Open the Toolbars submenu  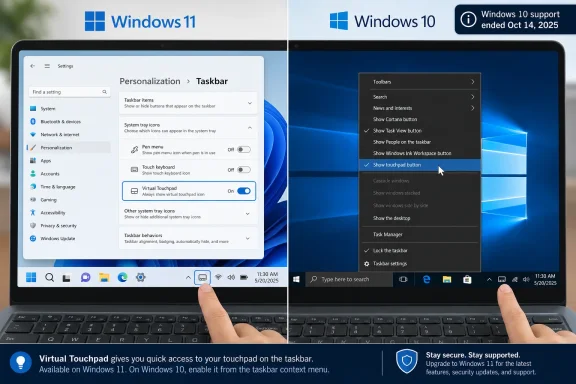420,82
